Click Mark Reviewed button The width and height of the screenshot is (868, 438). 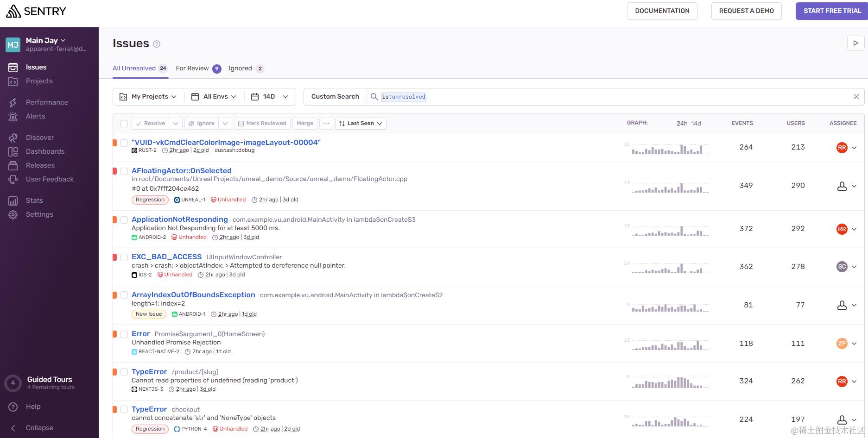(262, 124)
